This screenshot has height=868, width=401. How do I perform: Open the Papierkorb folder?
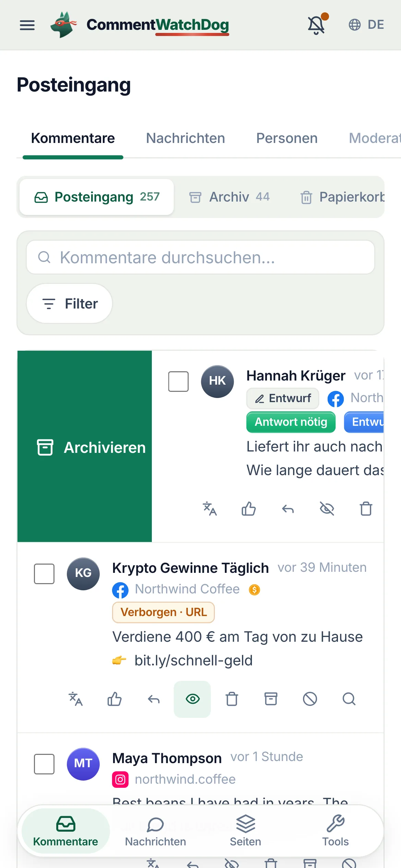[x=342, y=197]
